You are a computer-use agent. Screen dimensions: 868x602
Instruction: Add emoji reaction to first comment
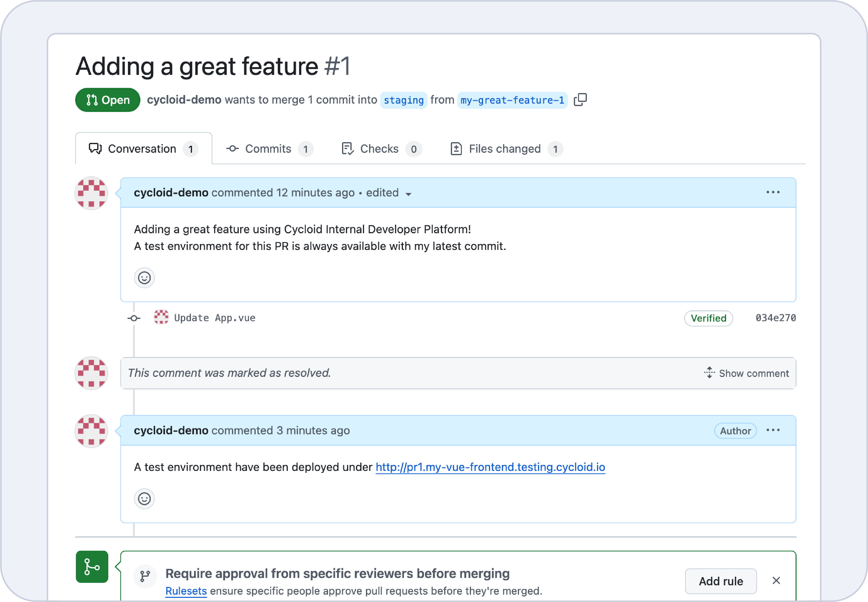tap(144, 278)
